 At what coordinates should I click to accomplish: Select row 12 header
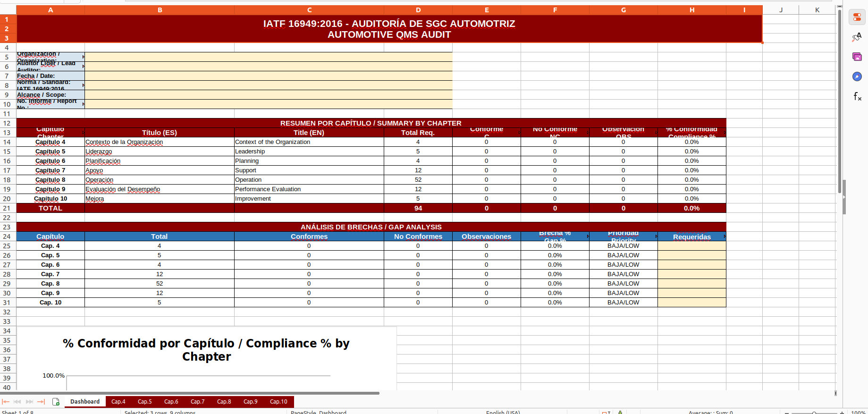(7, 123)
